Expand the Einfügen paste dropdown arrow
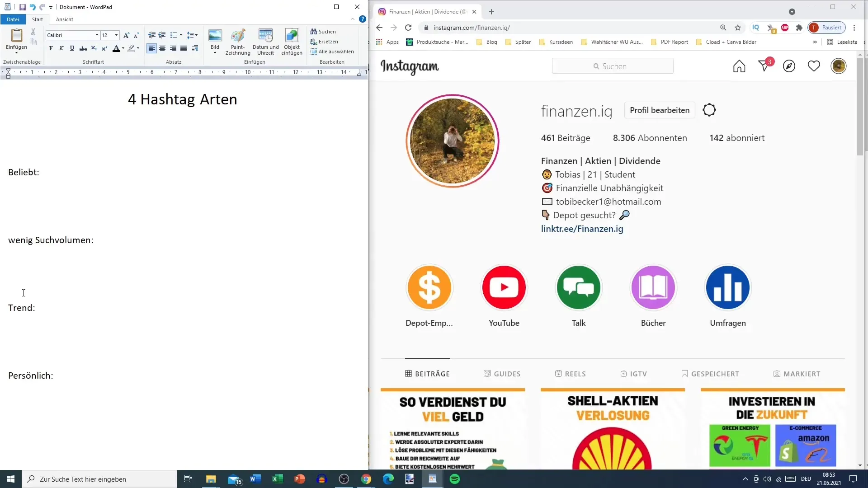This screenshot has width=868, height=488. tap(16, 53)
